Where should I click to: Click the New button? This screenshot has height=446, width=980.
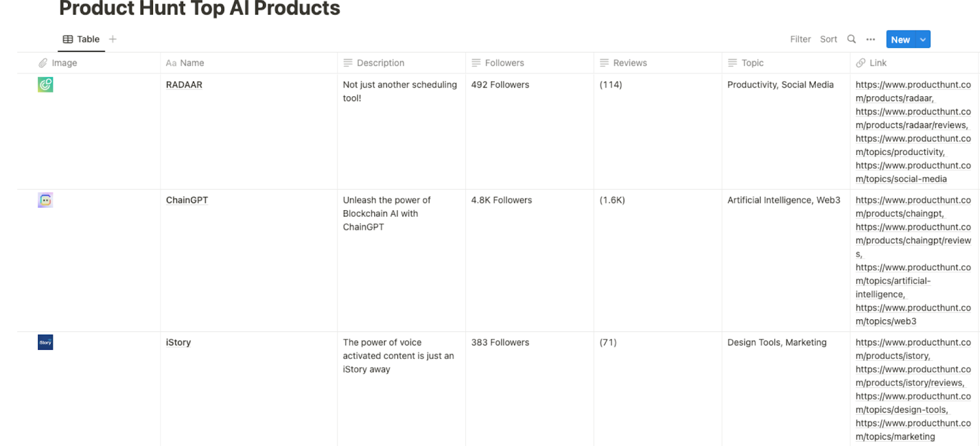(900, 39)
